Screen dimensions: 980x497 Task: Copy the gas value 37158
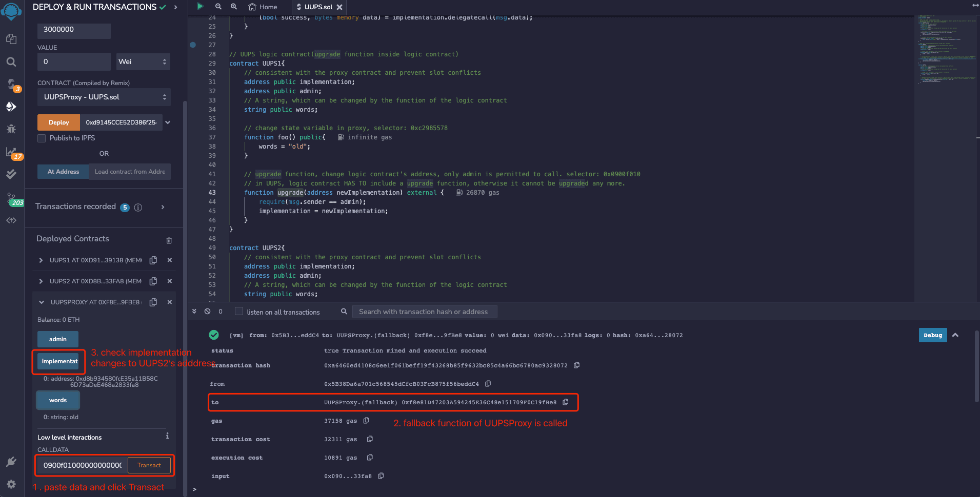[366, 421]
